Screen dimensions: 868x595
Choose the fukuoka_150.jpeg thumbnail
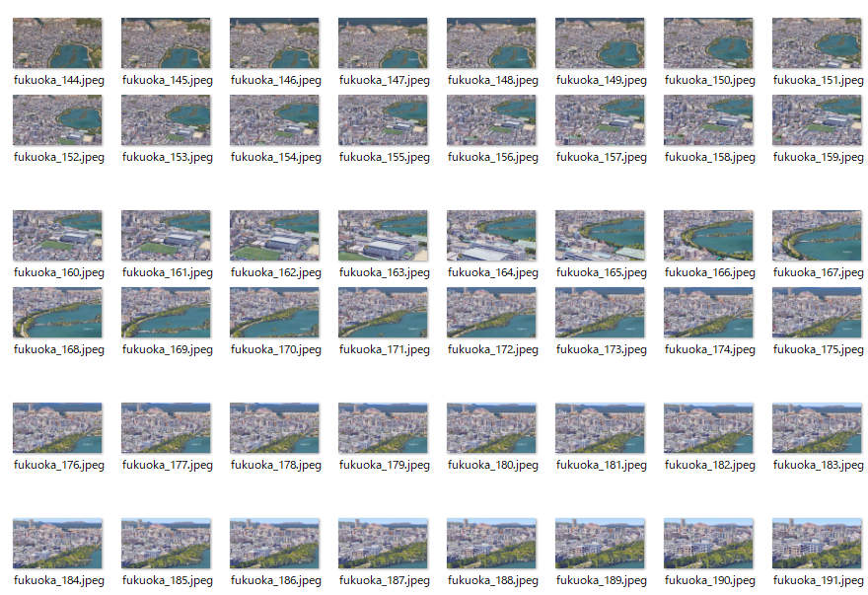708,42
